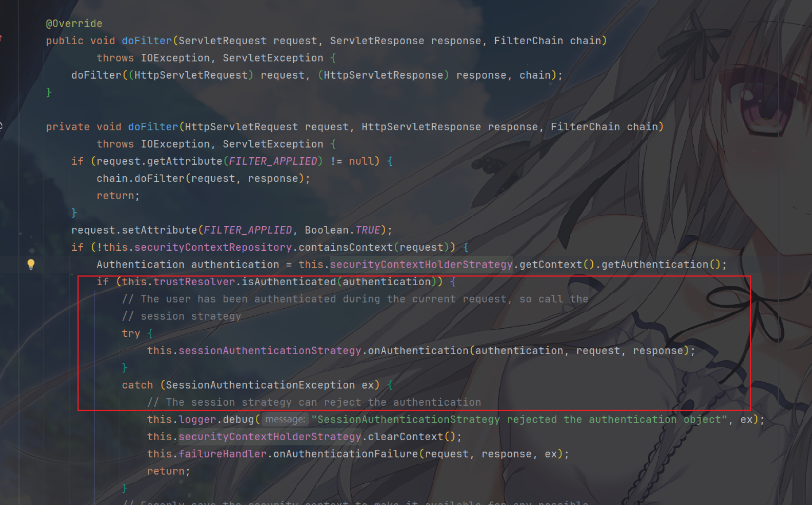Click the public doFilter method name
Image resolution: width=812 pixels, height=505 pixels.
(x=147, y=41)
